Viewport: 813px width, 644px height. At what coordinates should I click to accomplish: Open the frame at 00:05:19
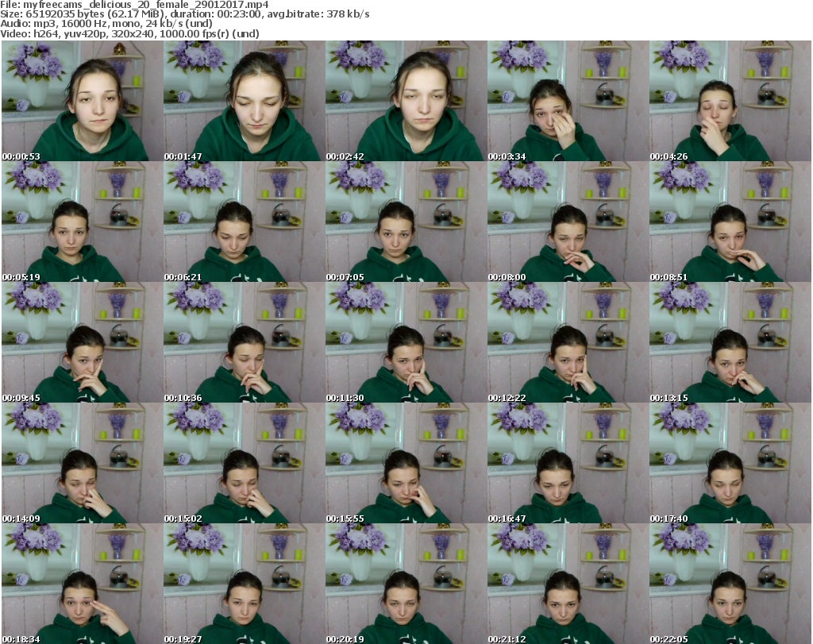coord(82,222)
